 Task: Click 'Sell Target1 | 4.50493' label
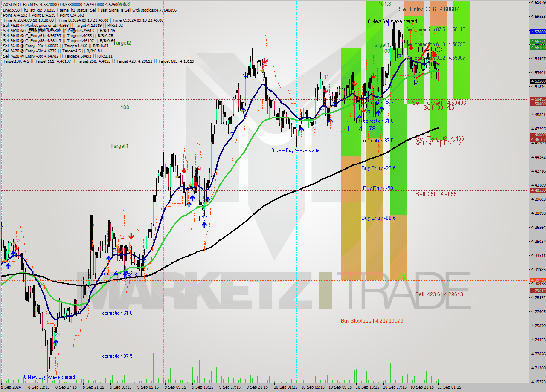(439, 103)
